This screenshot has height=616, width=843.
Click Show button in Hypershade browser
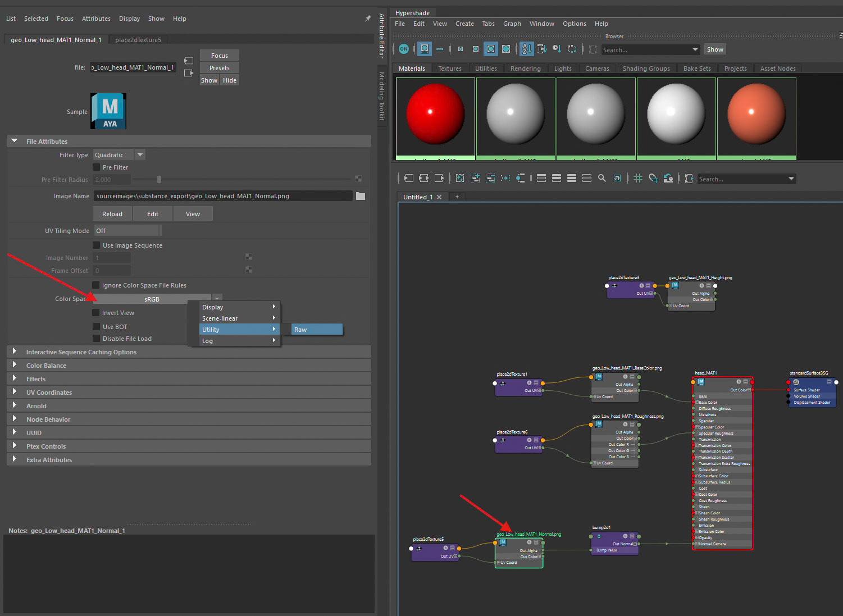[715, 49]
